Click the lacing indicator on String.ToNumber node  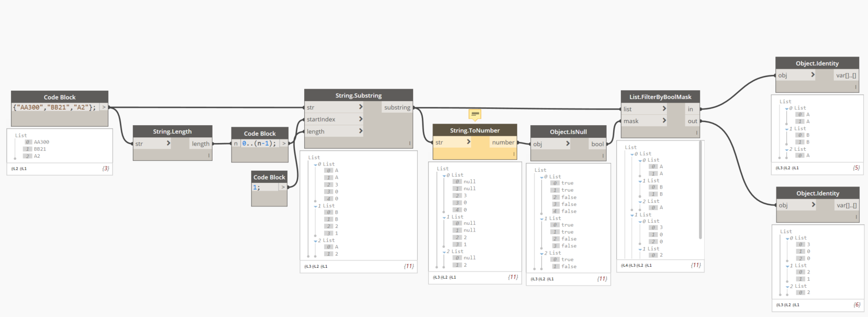pyautogui.click(x=514, y=154)
